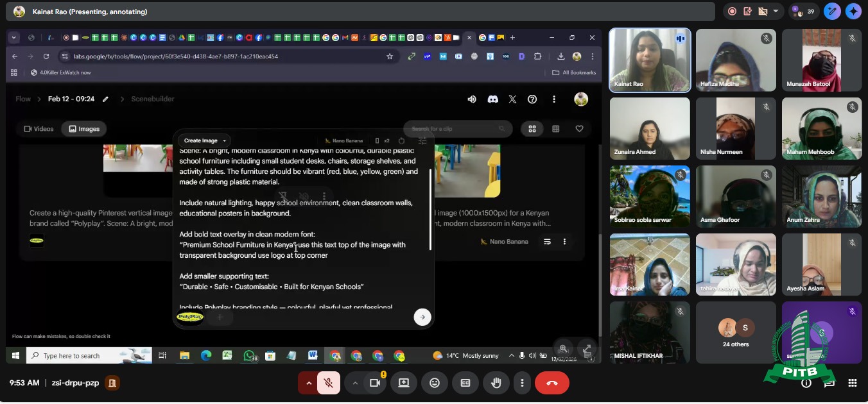The width and height of the screenshot is (868, 404).
Task: Open Flow header three-dot more menu
Action: point(554,99)
